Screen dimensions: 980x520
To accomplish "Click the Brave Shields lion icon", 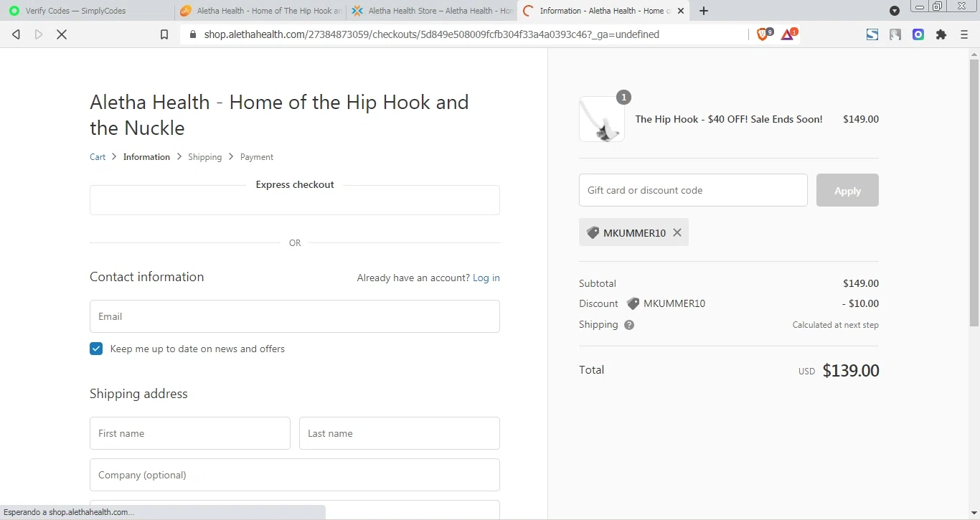I will tap(763, 34).
